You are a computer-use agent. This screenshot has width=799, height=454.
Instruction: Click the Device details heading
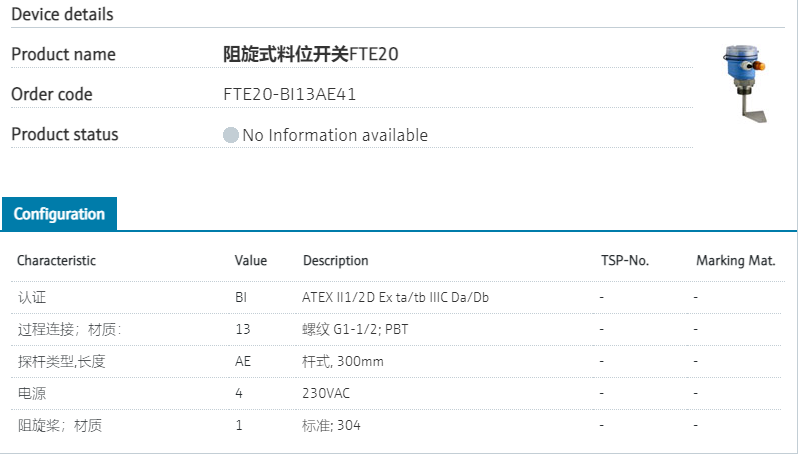62,14
